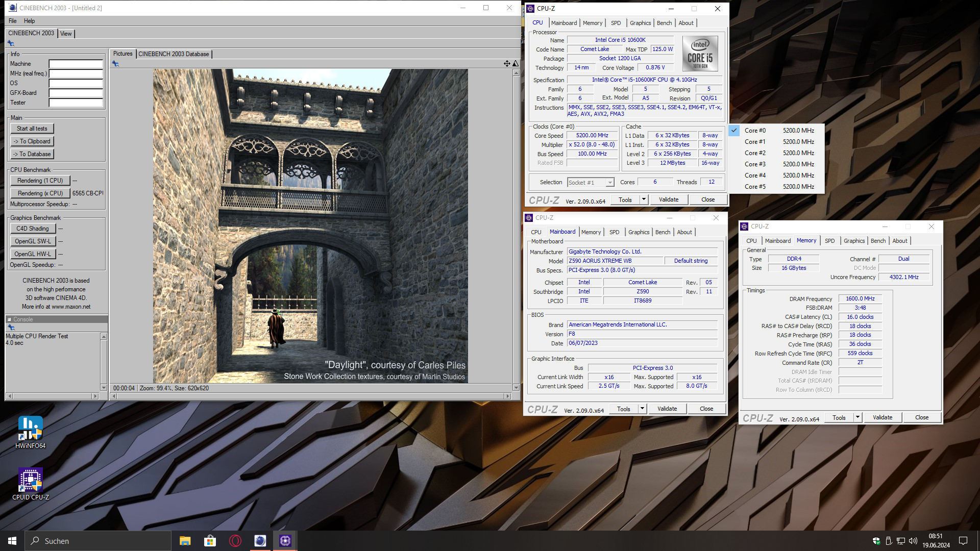Image resolution: width=980 pixels, height=551 pixels.
Task: Click the GFX-Board input field
Action: (76, 93)
